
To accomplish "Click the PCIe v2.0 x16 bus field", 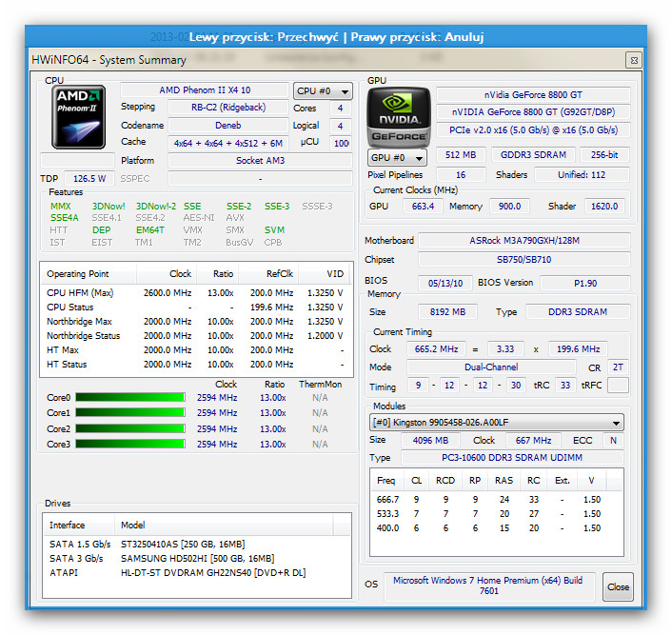I will (x=533, y=129).
